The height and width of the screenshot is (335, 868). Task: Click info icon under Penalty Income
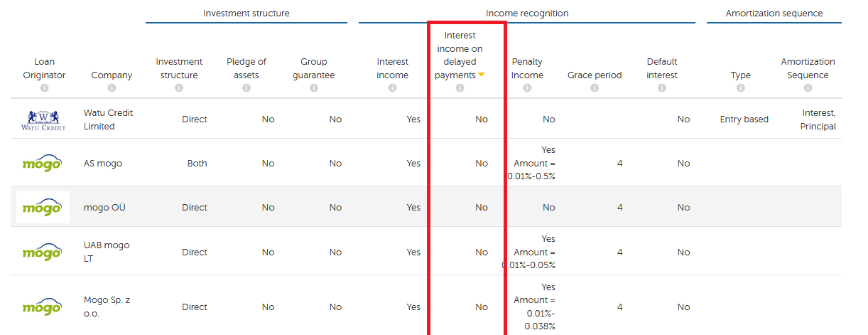tap(527, 88)
